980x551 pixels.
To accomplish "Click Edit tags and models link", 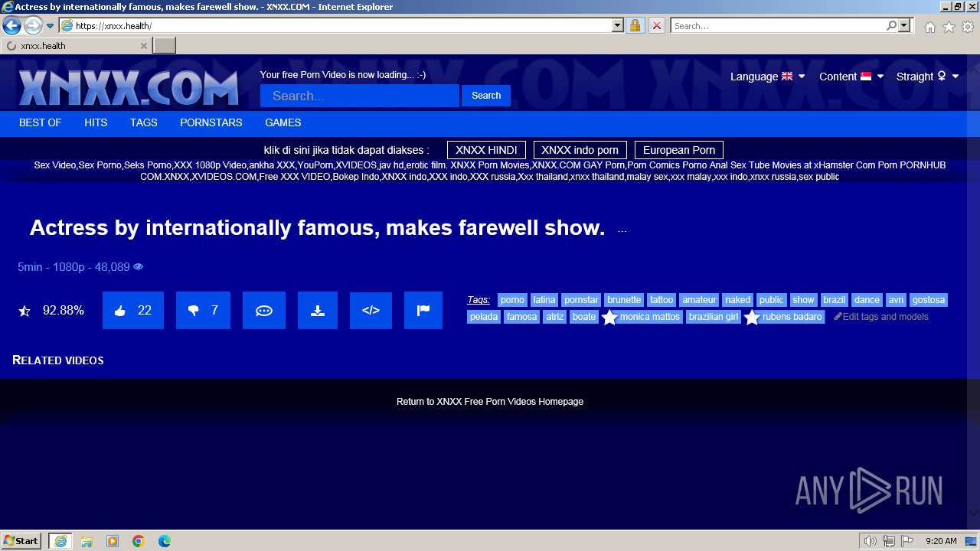I will (881, 317).
